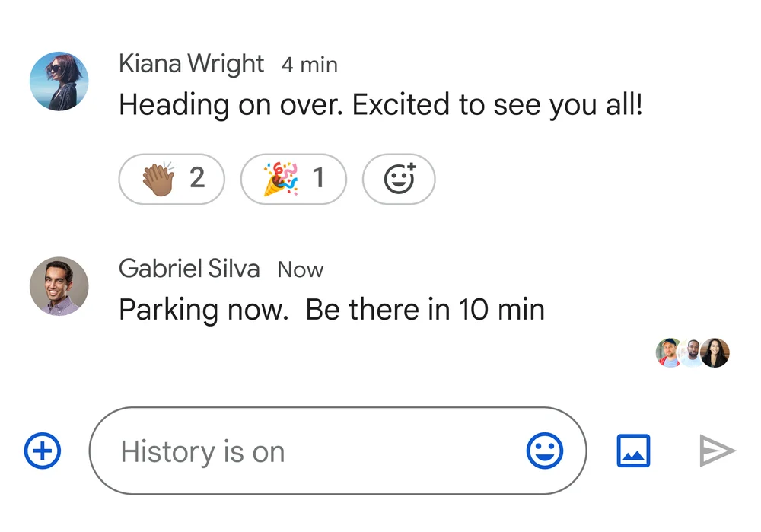
Task: Click the "Now" timestamp
Action: click(x=300, y=269)
